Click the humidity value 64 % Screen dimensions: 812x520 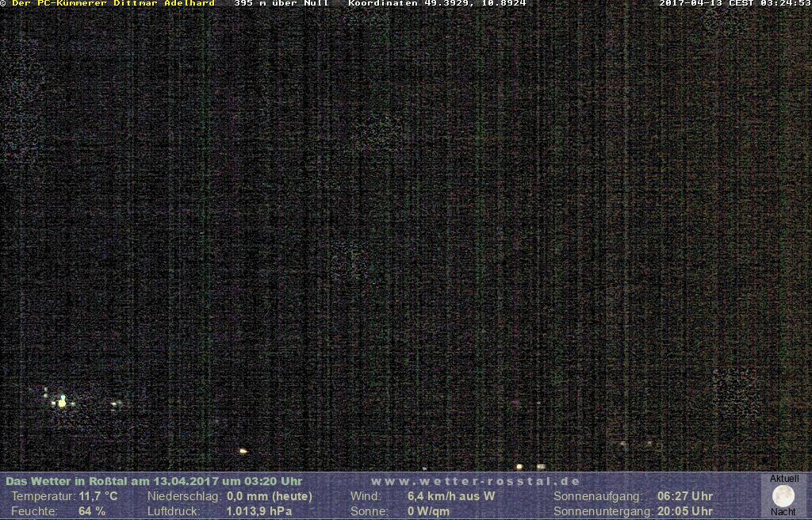tap(92, 511)
